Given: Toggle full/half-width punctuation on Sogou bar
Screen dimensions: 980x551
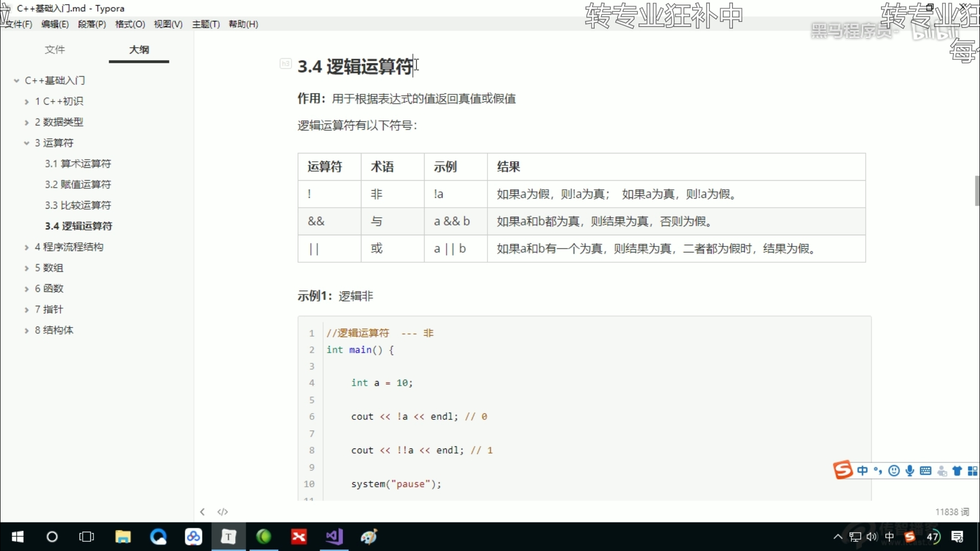Looking at the screenshot, I should click(x=877, y=470).
